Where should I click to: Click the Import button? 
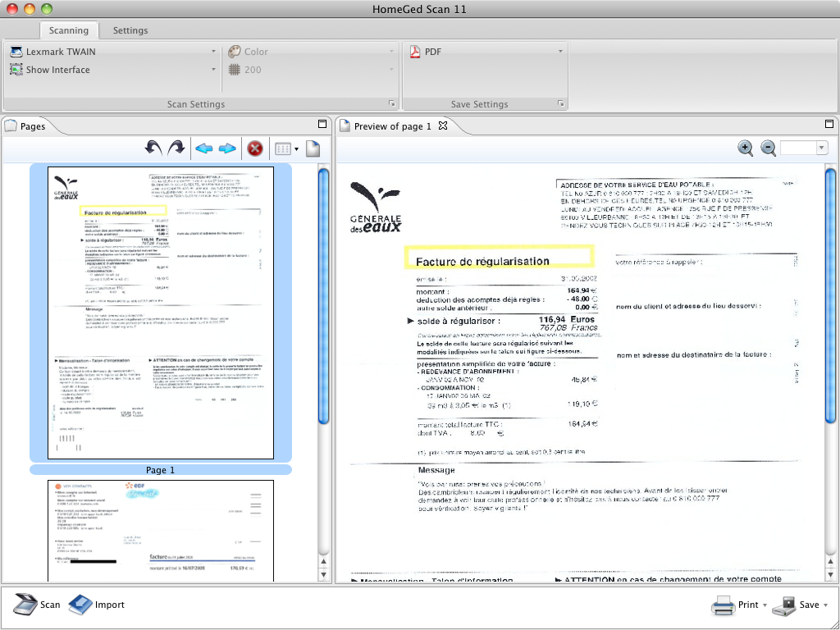(x=97, y=605)
